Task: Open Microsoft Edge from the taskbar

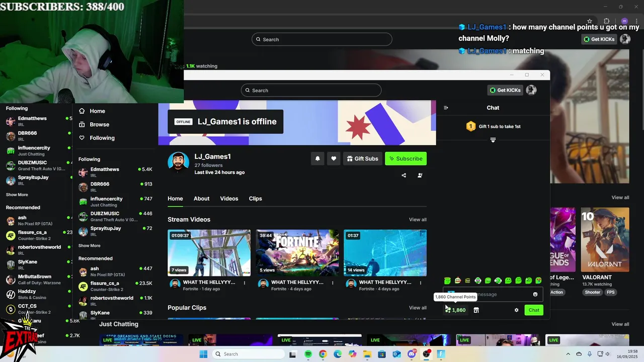Action: 338,354
